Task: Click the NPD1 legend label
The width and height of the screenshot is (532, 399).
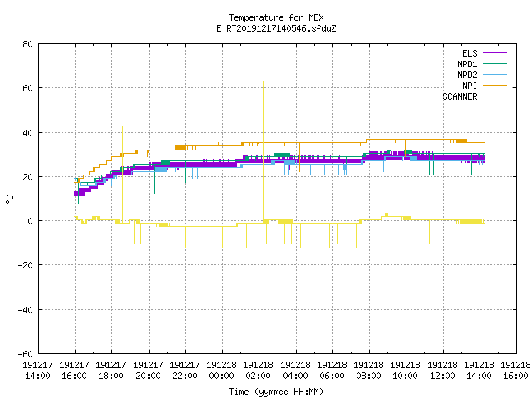Action: pyautogui.click(x=467, y=64)
